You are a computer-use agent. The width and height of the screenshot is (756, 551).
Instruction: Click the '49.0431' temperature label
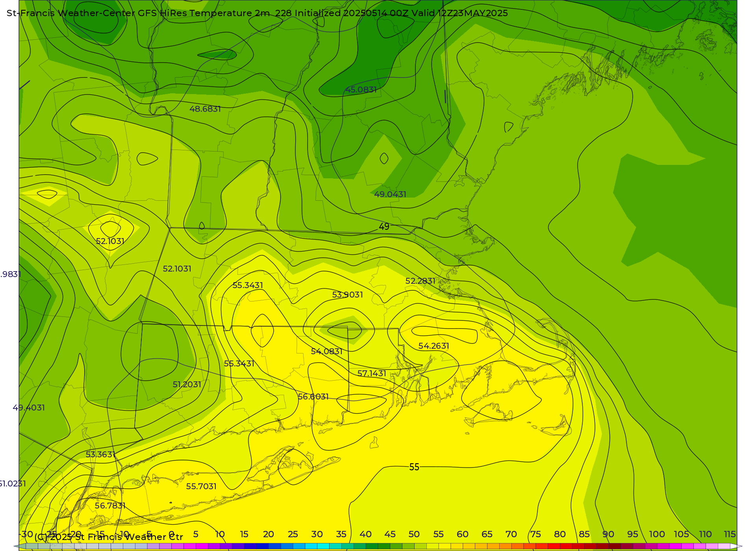390,194
